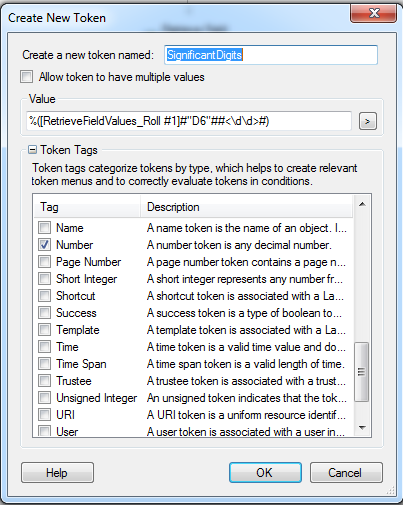Check the Name tag checkbox
Screen dimensions: 403x505
pos(44,228)
